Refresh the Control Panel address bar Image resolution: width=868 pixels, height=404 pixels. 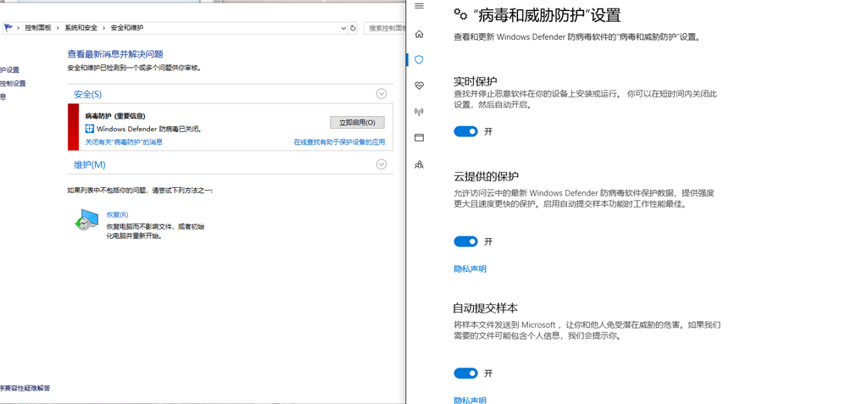(353, 28)
